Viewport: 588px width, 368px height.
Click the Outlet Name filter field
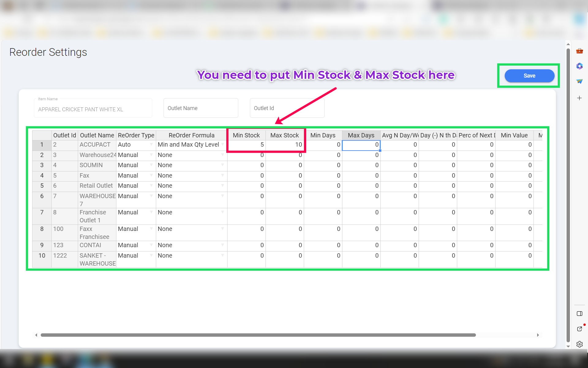coord(201,108)
